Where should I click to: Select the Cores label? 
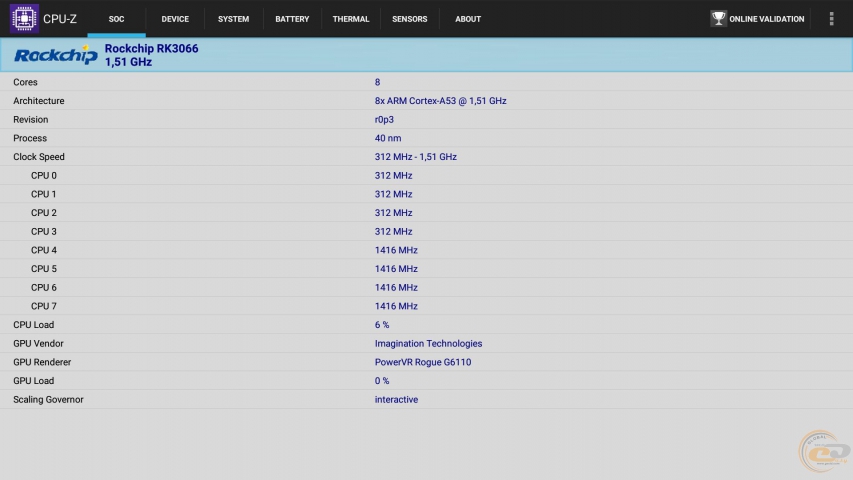(25, 82)
